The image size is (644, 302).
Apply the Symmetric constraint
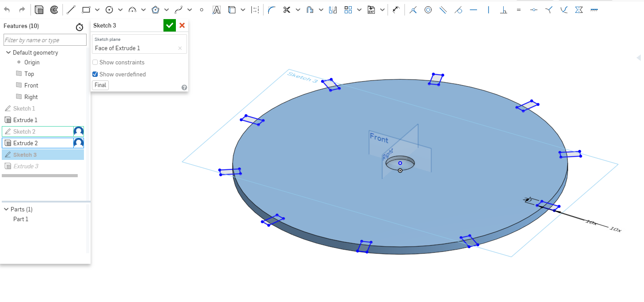click(x=579, y=9)
